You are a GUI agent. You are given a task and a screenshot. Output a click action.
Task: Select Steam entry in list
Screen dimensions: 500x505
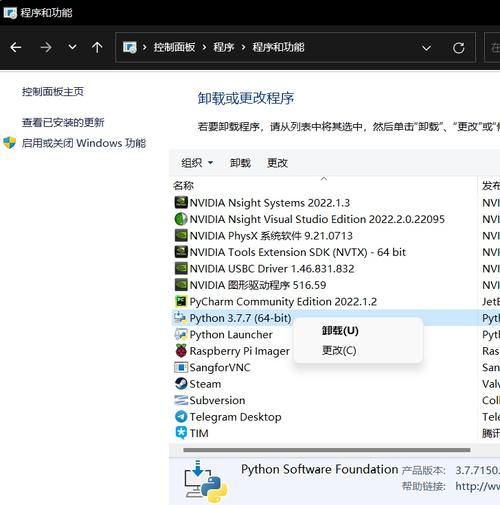[x=205, y=384]
